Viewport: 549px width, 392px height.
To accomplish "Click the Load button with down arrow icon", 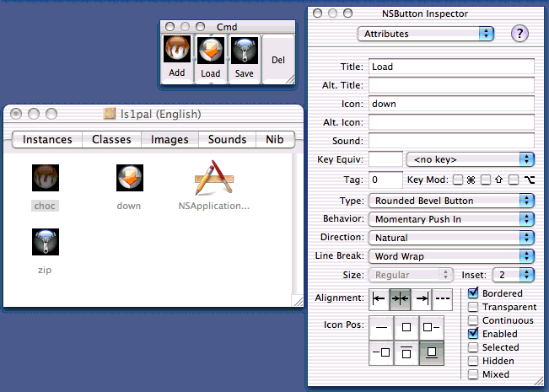I will point(210,58).
